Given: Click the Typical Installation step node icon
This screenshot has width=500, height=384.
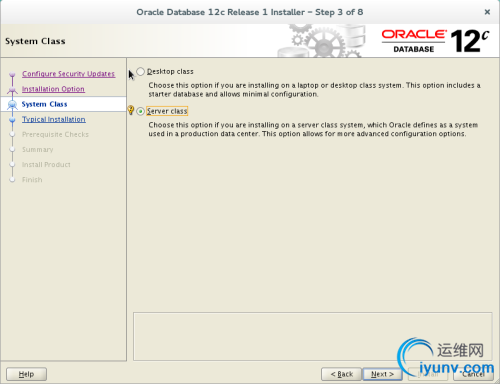Looking at the screenshot, I should pyautogui.click(x=12, y=119).
